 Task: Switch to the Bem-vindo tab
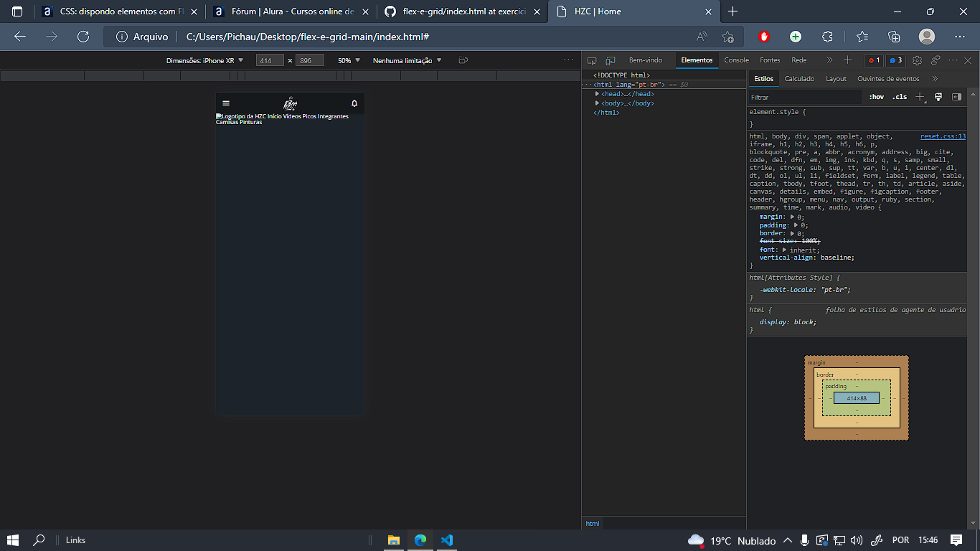click(x=646, y=60)
